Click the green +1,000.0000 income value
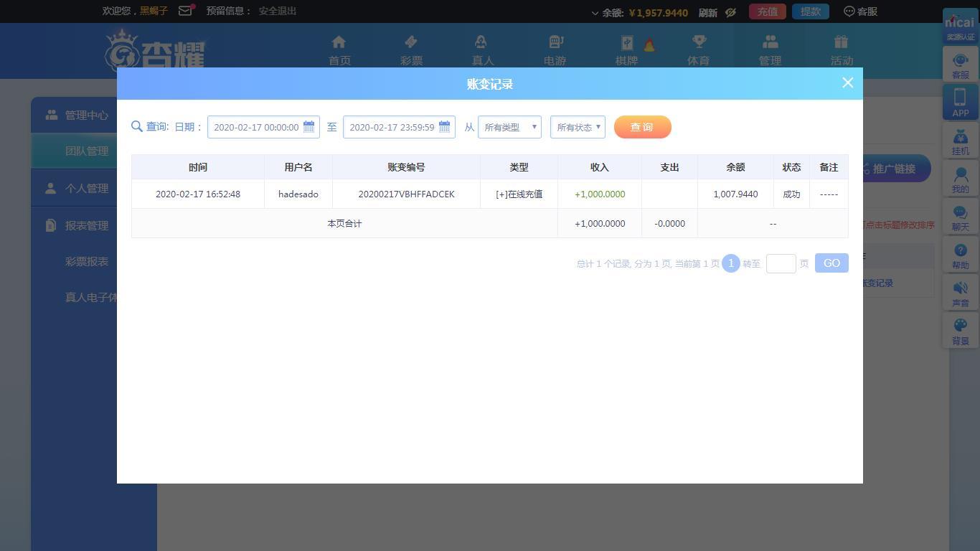980x551 pixels. 600,194
